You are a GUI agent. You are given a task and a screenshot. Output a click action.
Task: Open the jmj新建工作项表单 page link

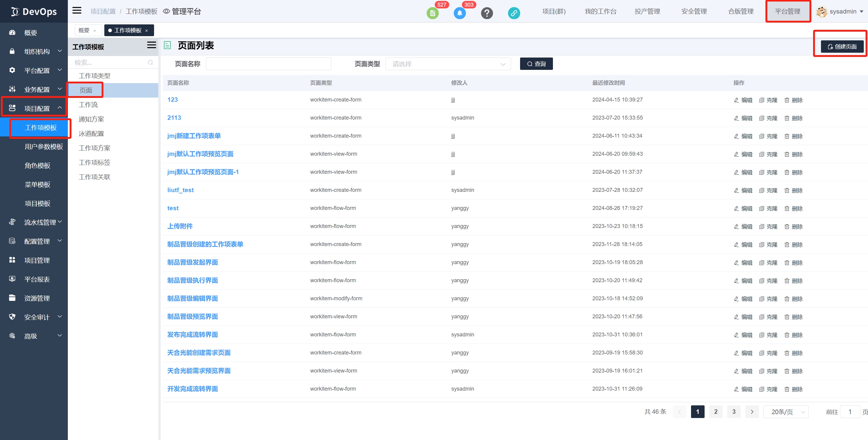coord(194,136)
